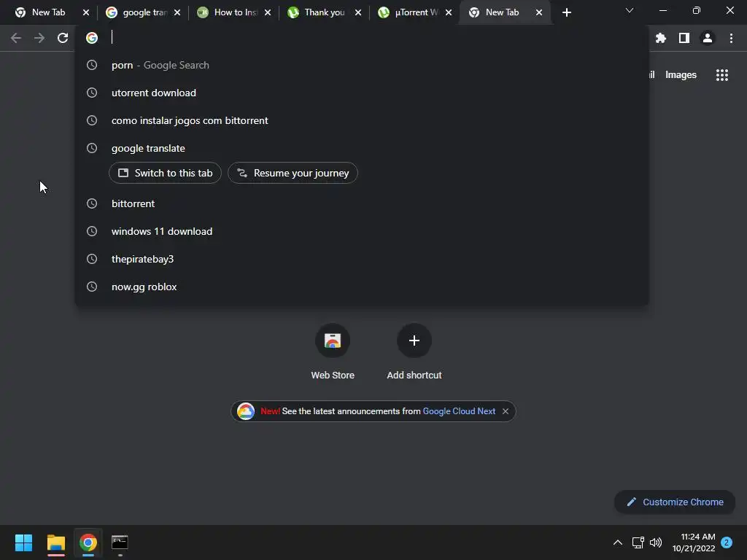747x560 pixels.
Task: Click the Customize Chrome button
Action: click(675, 502)
